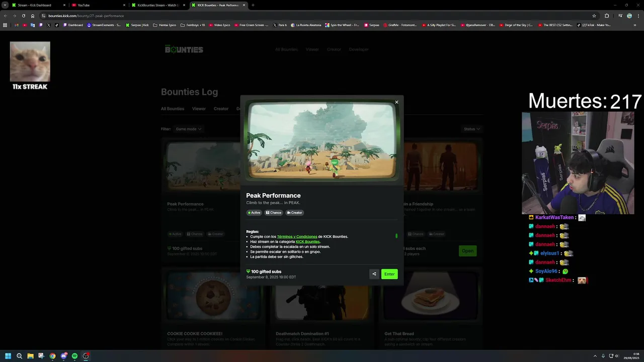Click the Bounties site logo
Screen dimensions: 644x362
[x=184, y=49]
